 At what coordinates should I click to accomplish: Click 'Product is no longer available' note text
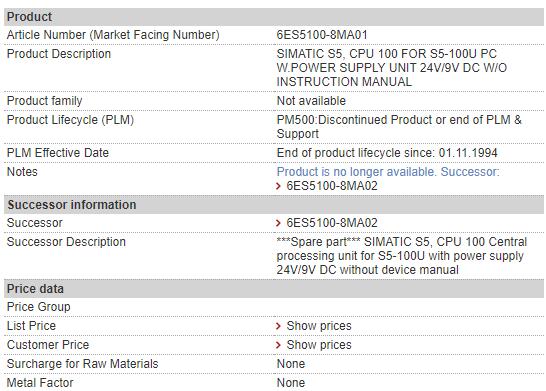356,172
